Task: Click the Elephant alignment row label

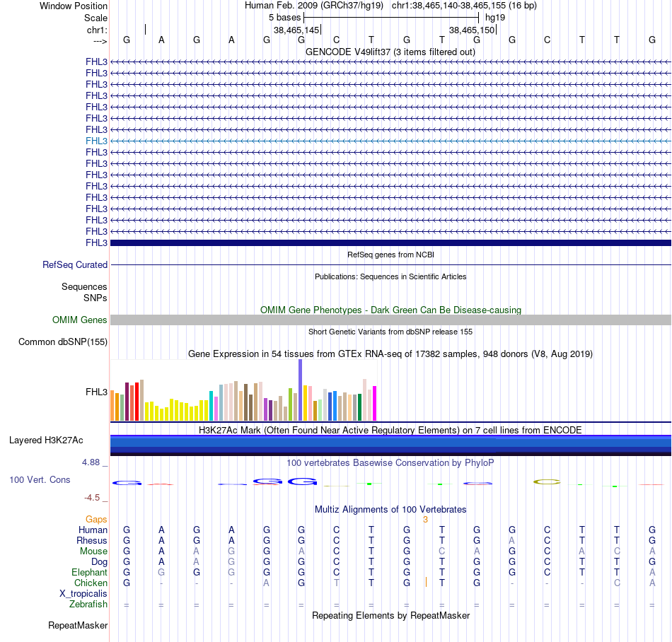Action: (89, 572)
